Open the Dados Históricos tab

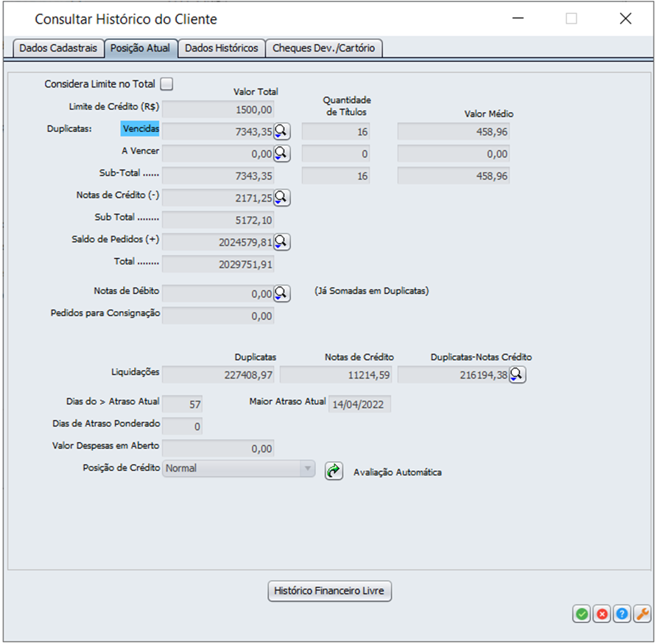(221, 49)
